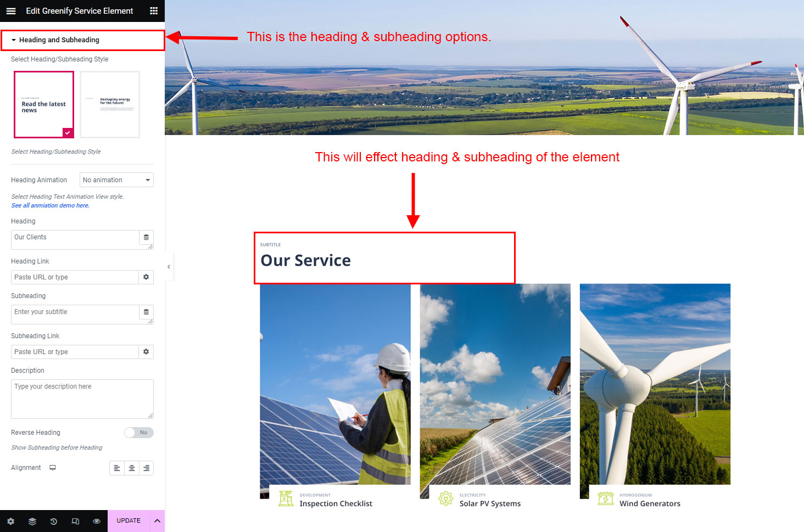
Task: Open revision History icon in footer
Action: tap(54, 521)
